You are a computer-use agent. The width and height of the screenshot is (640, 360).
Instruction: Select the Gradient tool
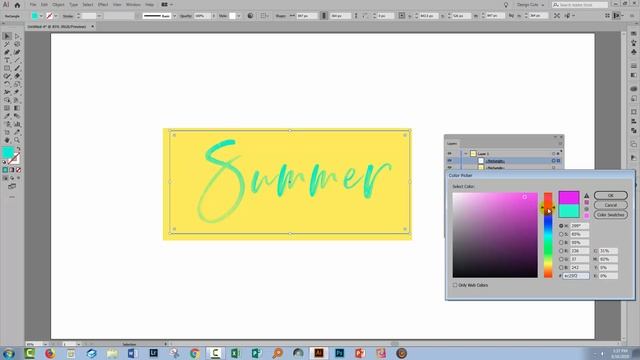[17, 108]
